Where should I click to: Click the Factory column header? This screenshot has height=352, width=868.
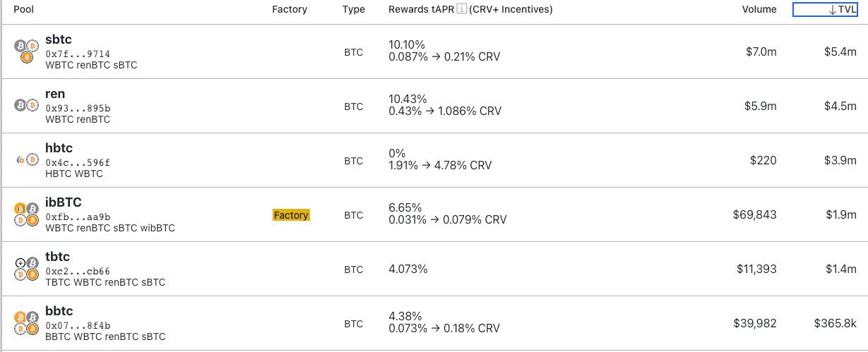tap(290, 9)
